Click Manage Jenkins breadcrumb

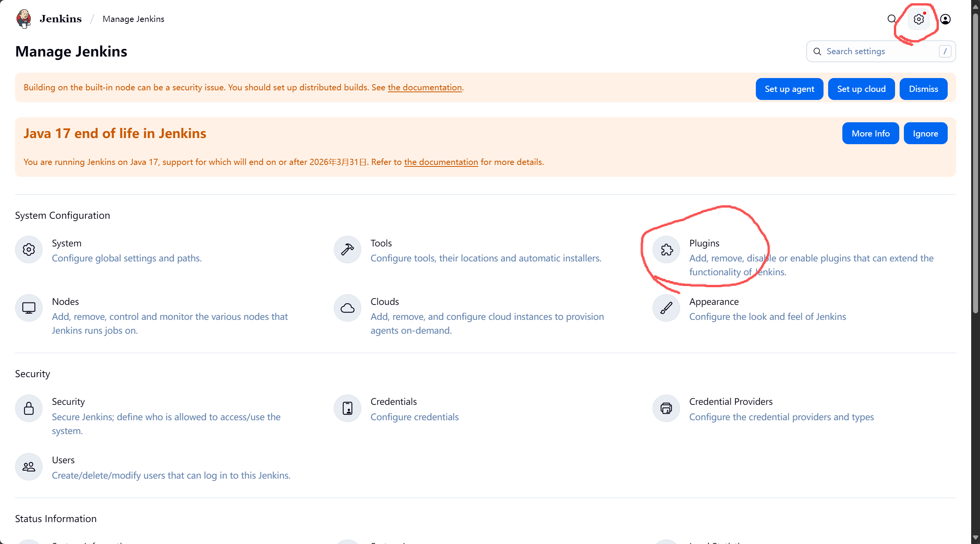(x=133, y=19)
